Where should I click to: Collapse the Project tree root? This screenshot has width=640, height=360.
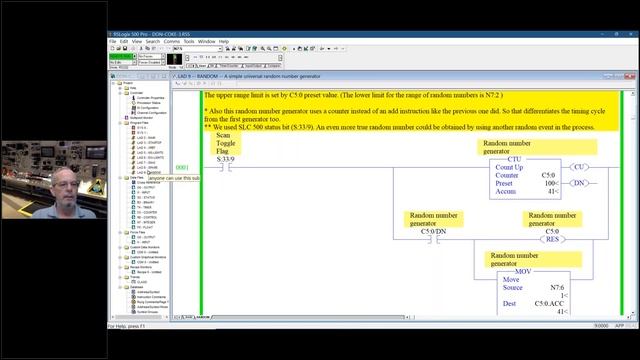click(113, 83)
